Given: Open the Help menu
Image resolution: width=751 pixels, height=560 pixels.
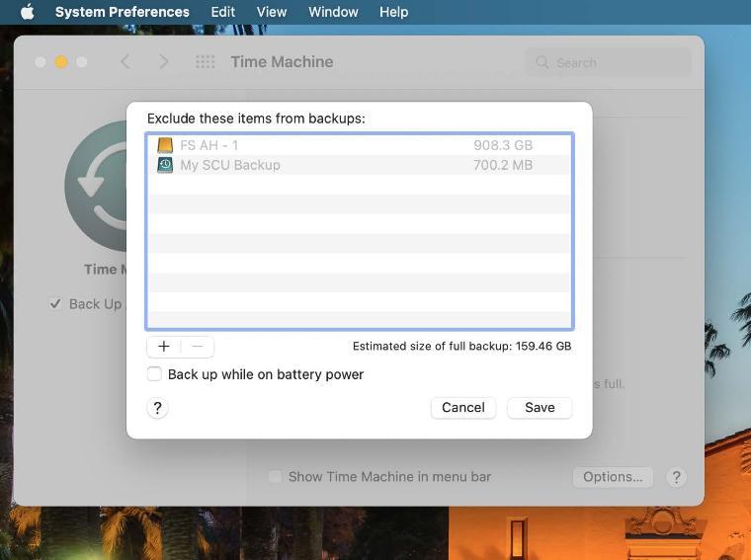Looking at the screenshot, I should pyautogui.click(x=393, y=12).
